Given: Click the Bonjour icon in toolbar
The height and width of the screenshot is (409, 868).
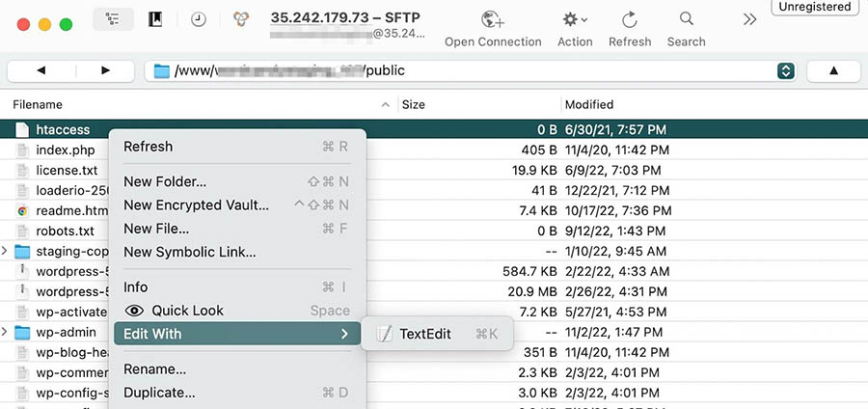Looking at the screenshot, I should click(x=241, y=19).
